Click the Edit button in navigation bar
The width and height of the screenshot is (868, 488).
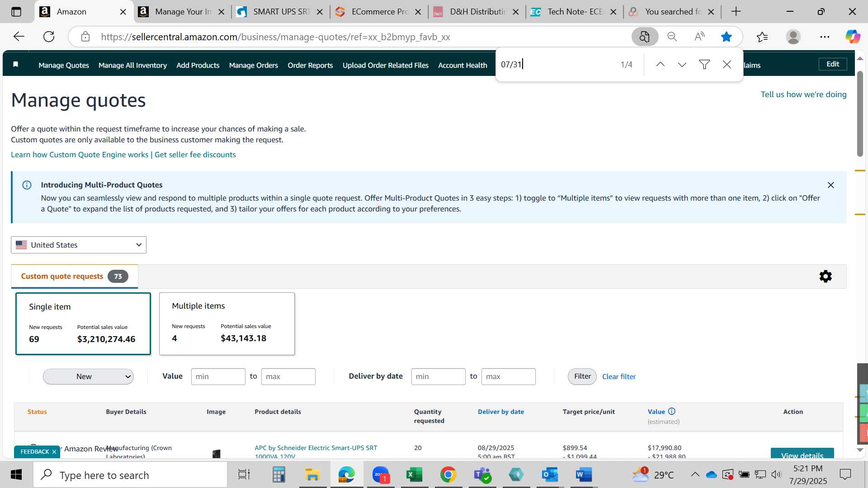(833, 64)
